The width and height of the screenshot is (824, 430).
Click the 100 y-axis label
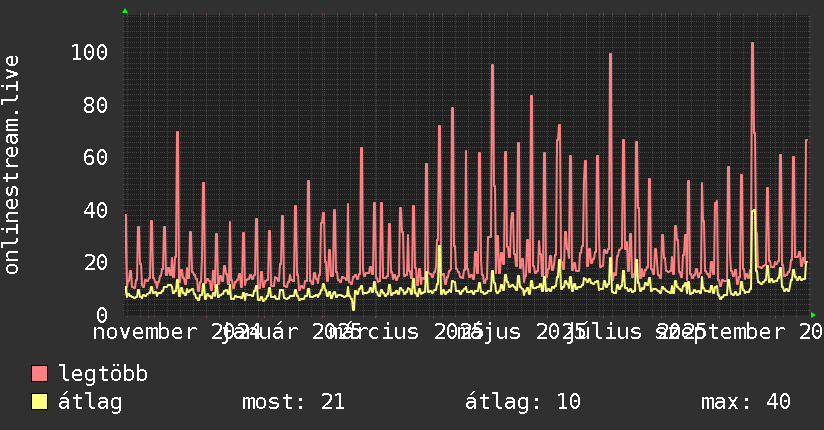(x=90, y=52)
